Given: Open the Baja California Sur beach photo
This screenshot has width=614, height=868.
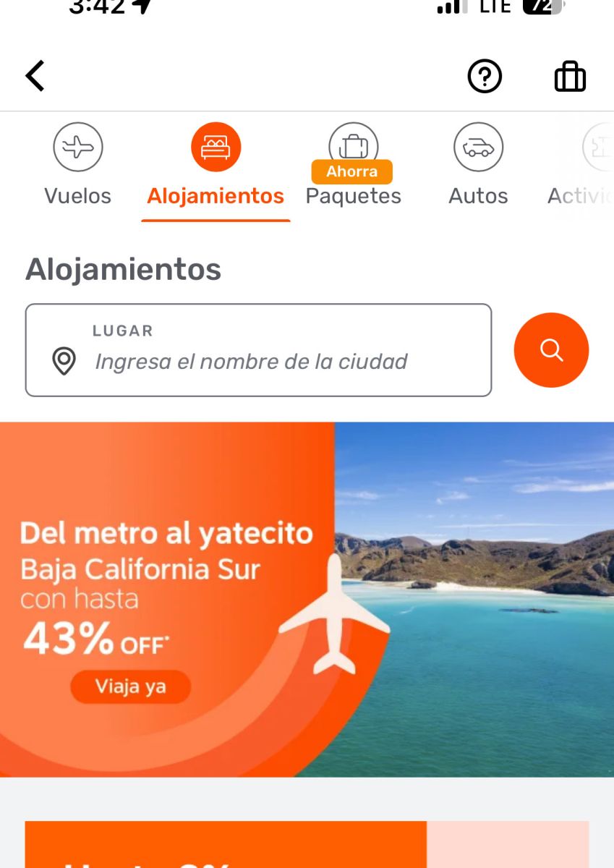Looking at the screenshot, I should click(x=474, y=600).
